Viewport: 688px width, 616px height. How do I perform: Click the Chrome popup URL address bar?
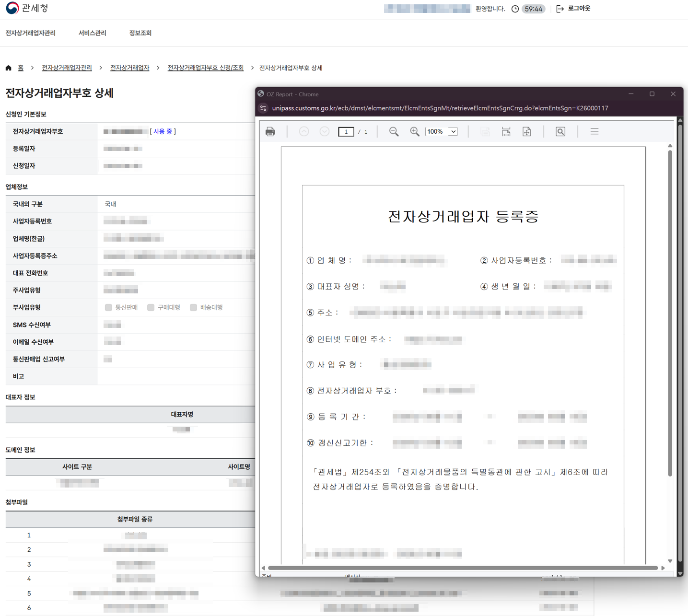click(440, 108)
